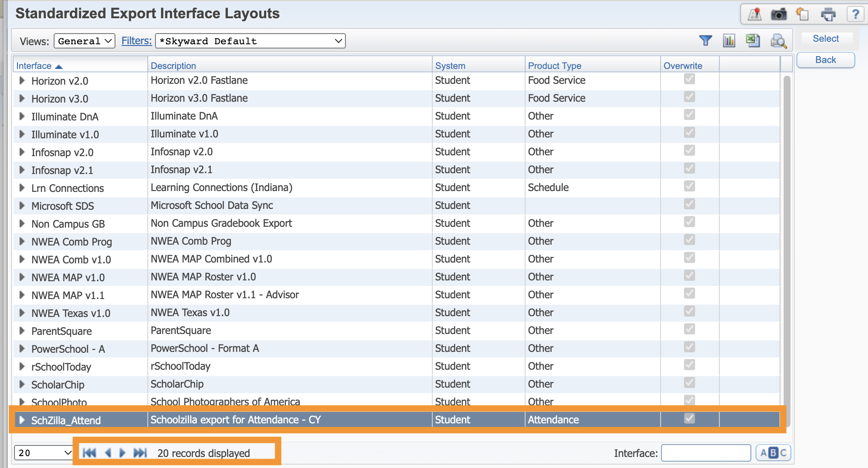Toggle Overwrite checkbox for Illuminate DnA
868x468 pixels.
point(690,115)
